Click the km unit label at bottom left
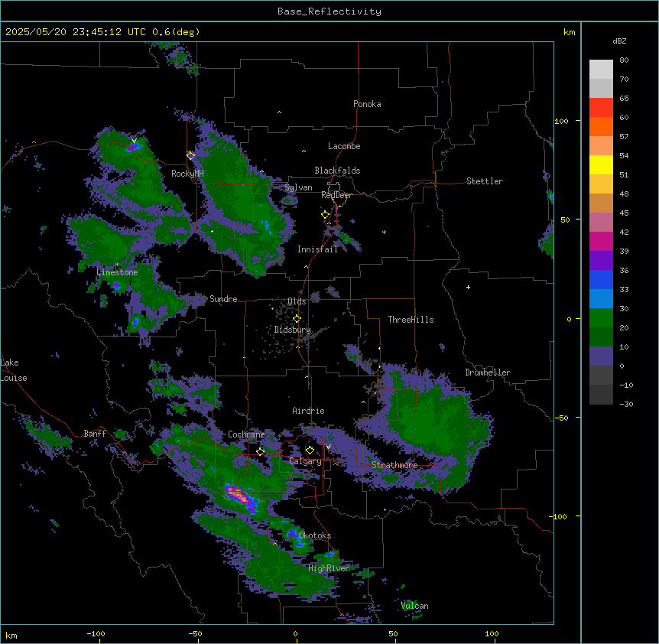 (11, 635)
